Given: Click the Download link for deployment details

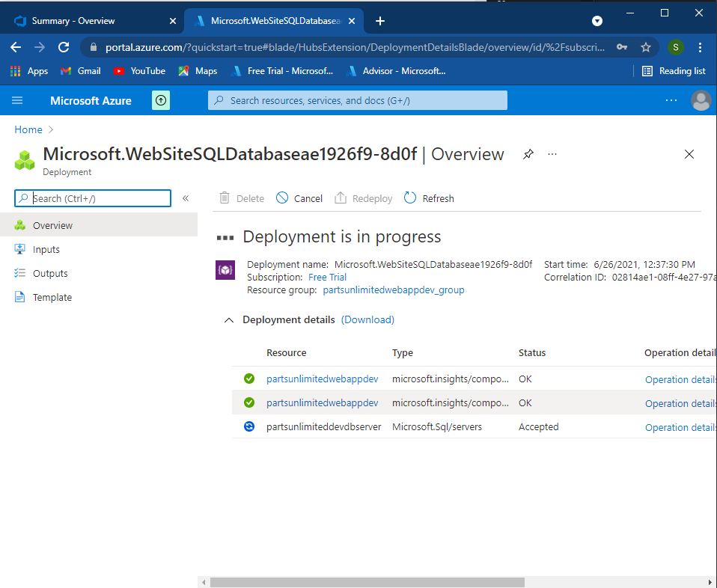Looking at the screenshot, I should point(367,319).
